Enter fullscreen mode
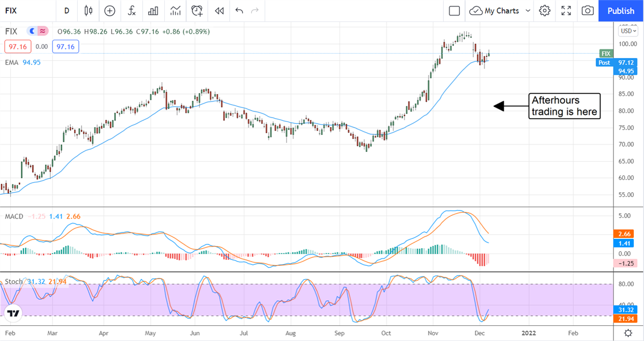 (x=566, y=11)
